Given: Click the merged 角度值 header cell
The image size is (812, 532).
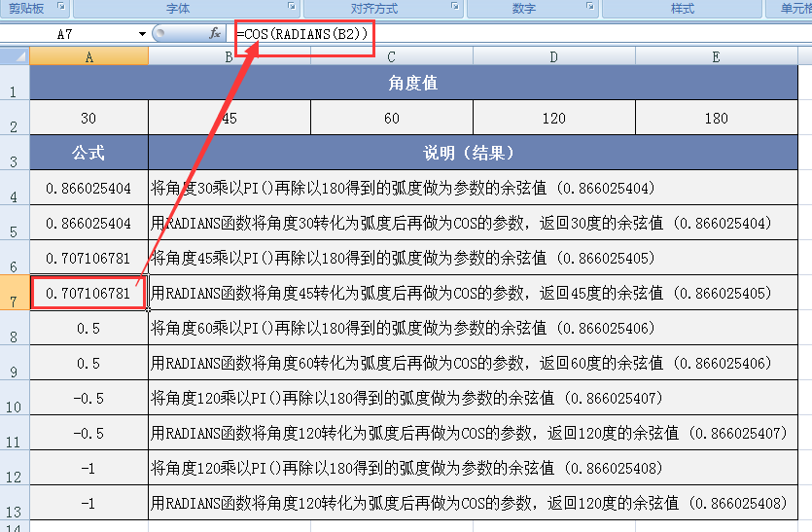Looking at the screenshot, I should click(x=413, y=83).
